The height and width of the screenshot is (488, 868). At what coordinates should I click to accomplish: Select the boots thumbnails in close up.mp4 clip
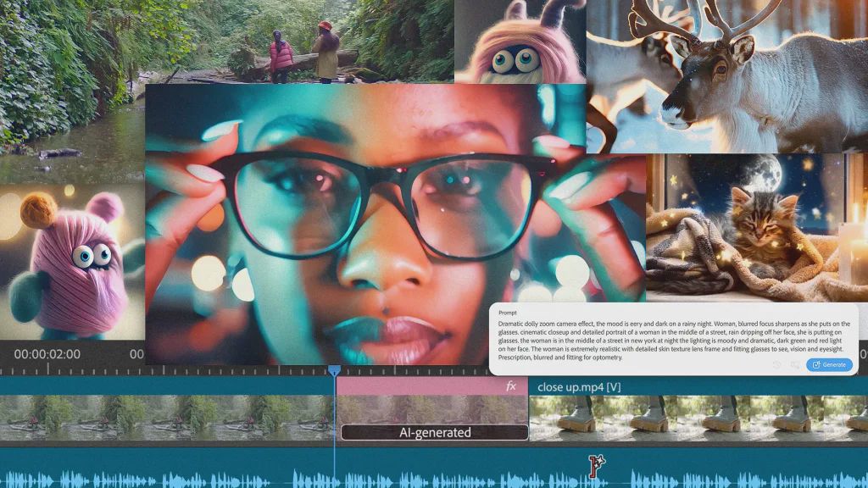[698, 418]
